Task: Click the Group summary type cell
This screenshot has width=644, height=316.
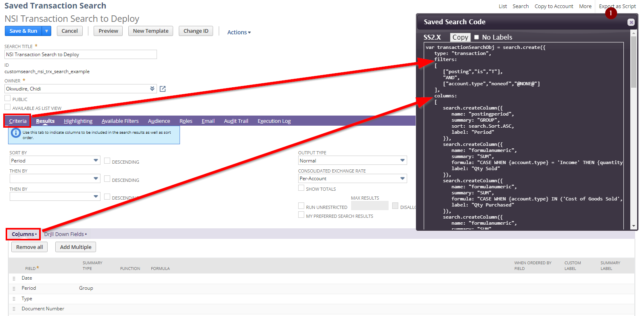Action: click(x=86, y=288)
